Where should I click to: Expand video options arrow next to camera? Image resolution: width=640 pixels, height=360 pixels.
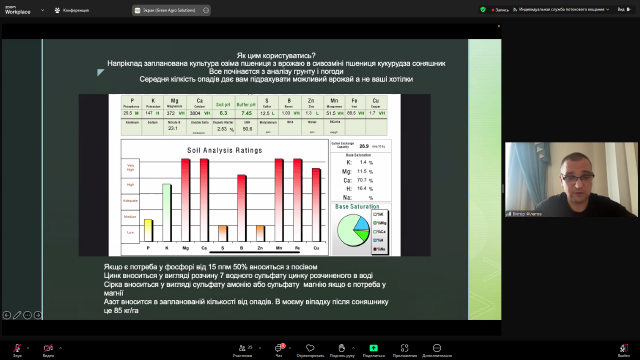(x=60, y=348)
